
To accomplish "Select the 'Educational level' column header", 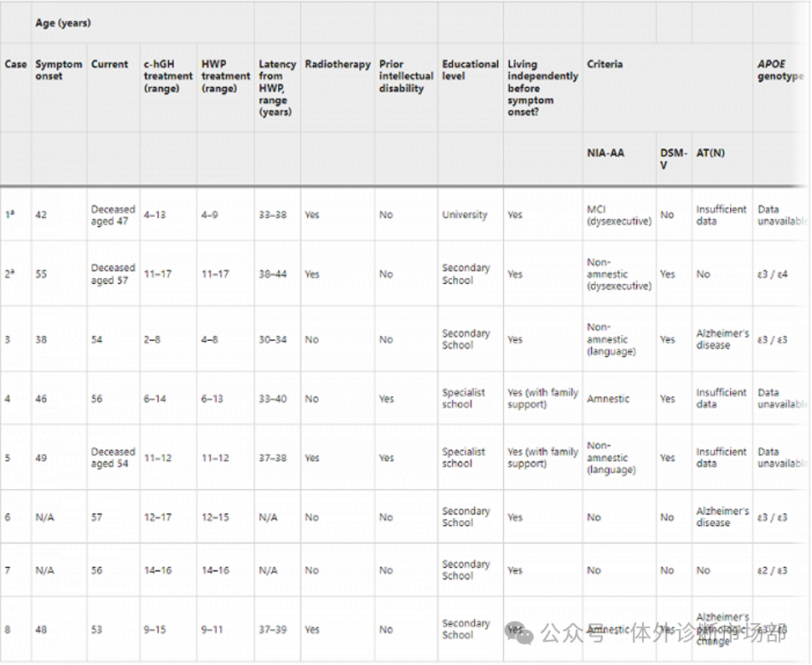I will (470, 70).
